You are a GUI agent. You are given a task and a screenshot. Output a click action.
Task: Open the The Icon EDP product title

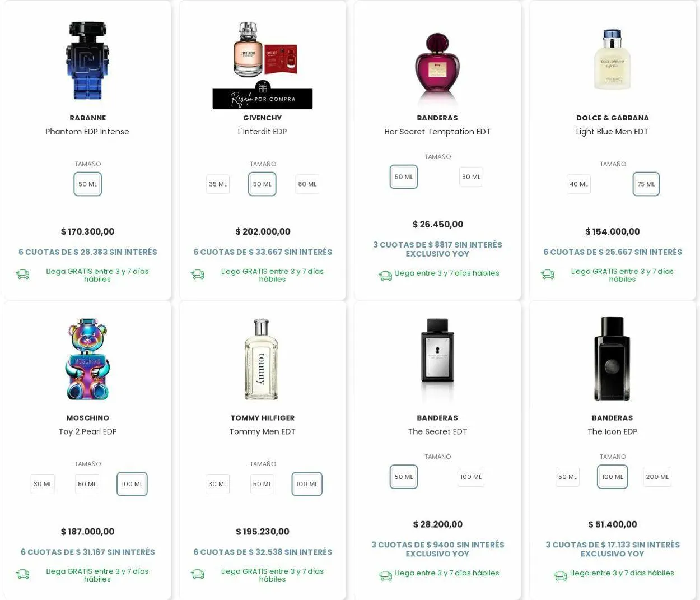pyautogui.click(x=612, y=431)
